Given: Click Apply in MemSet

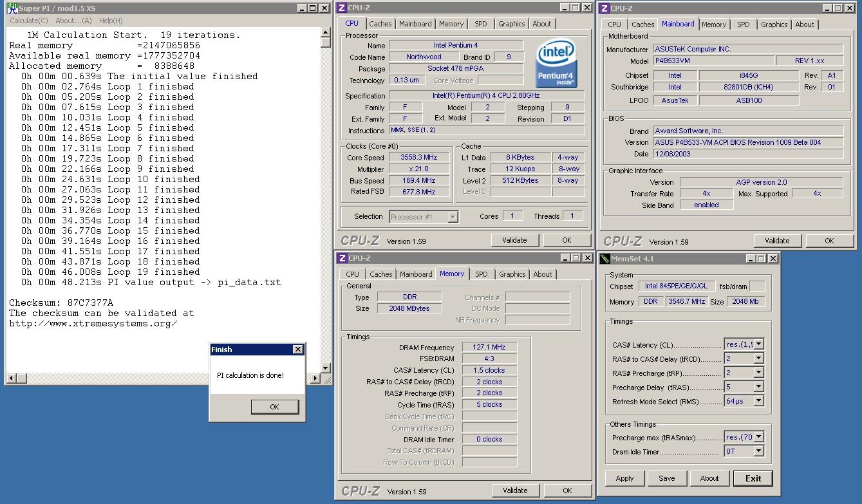Looking at the screenshot, I should (x=624, y=478).
